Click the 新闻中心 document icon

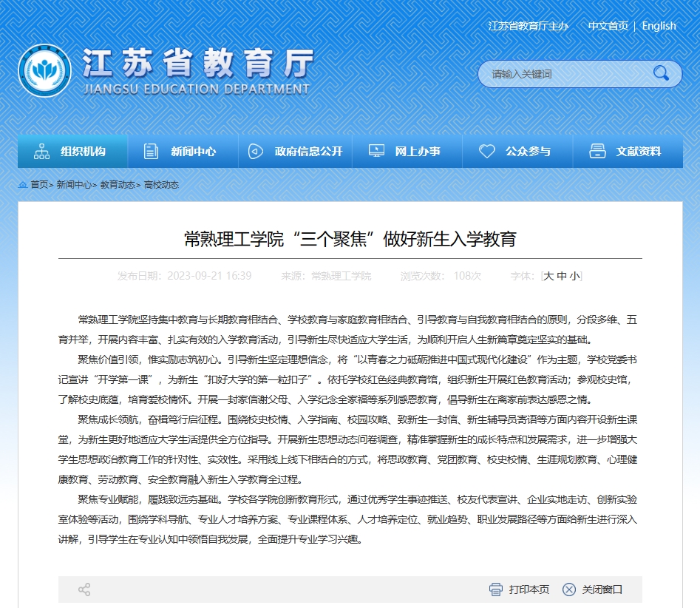151,152
